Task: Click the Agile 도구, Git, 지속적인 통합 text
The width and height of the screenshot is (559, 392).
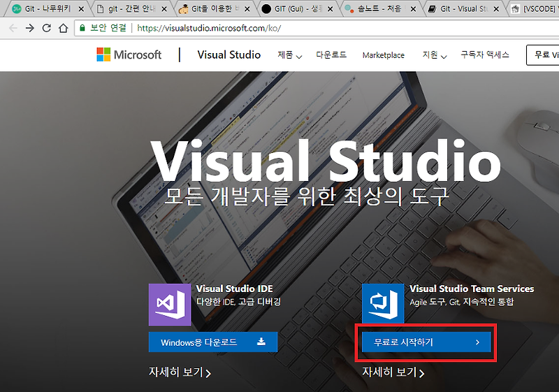Action: [x=462, y=302]
